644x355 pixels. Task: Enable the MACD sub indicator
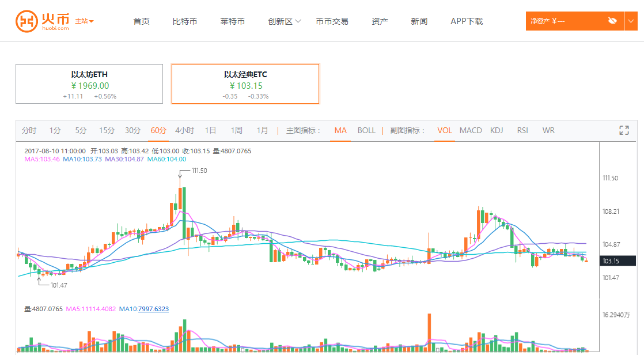[x=471, y=130]
